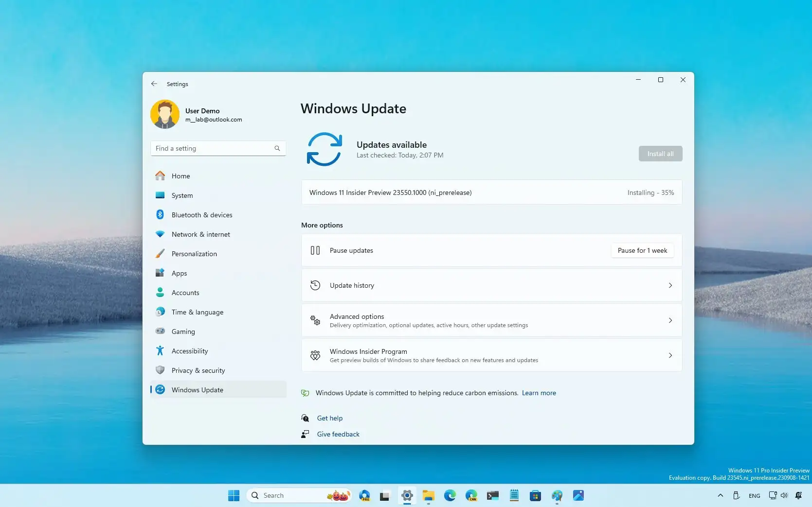Click Learn more about carbon emissions
This screenshot has width=812, height=507.
[539, 393]
